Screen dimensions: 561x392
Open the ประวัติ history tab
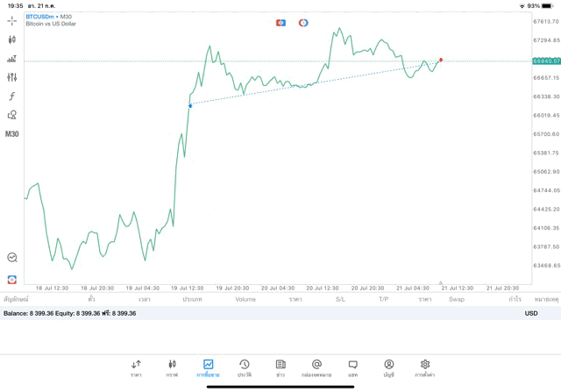(x=245, y=367)
